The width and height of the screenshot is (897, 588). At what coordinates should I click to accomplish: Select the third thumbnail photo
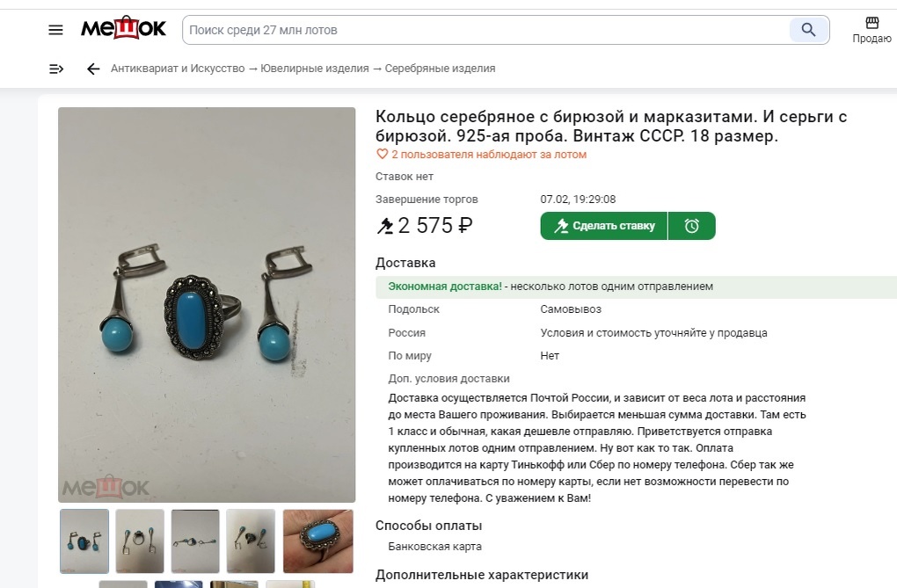195,541
